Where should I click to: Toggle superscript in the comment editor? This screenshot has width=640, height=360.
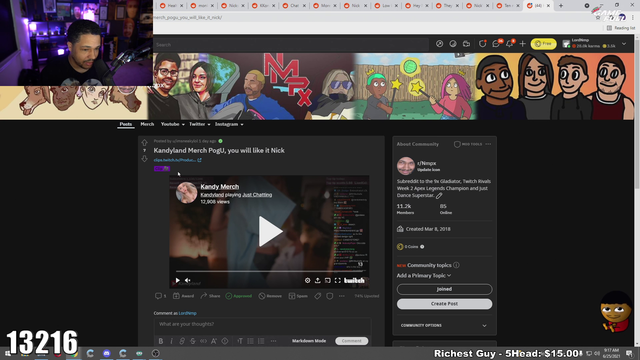coord(214,341)
